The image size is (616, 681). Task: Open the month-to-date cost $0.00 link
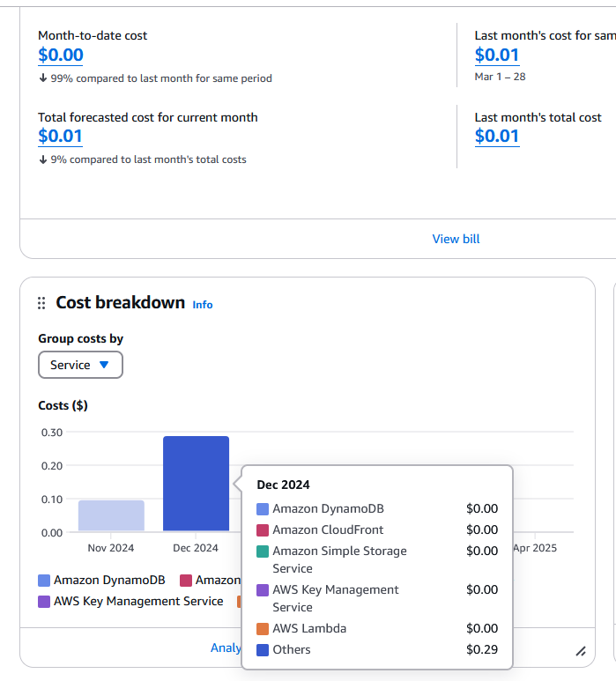[x=61, y=56]
